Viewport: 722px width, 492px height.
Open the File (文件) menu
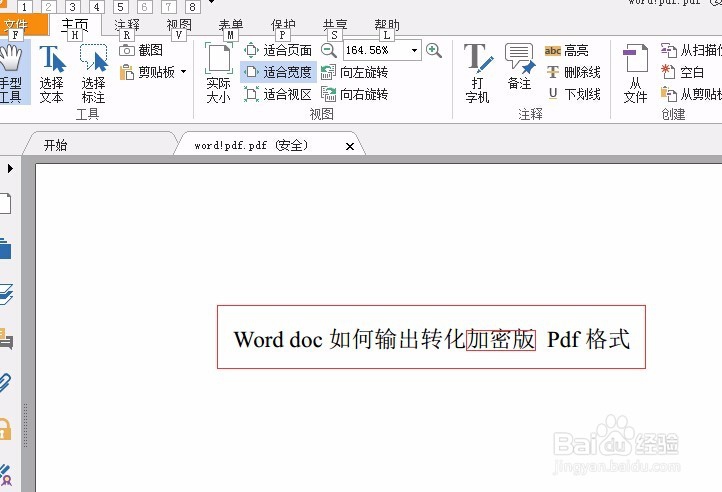pos(22,25)
